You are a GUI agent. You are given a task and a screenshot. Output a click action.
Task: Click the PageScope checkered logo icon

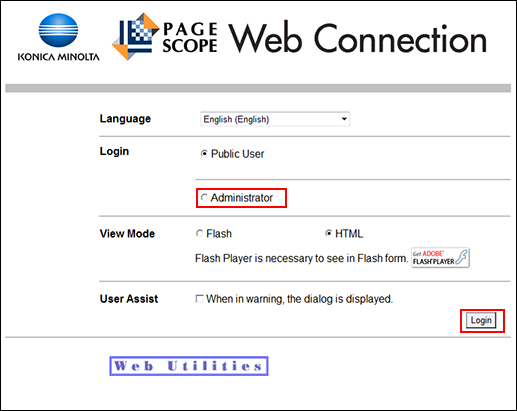[136, 36]
